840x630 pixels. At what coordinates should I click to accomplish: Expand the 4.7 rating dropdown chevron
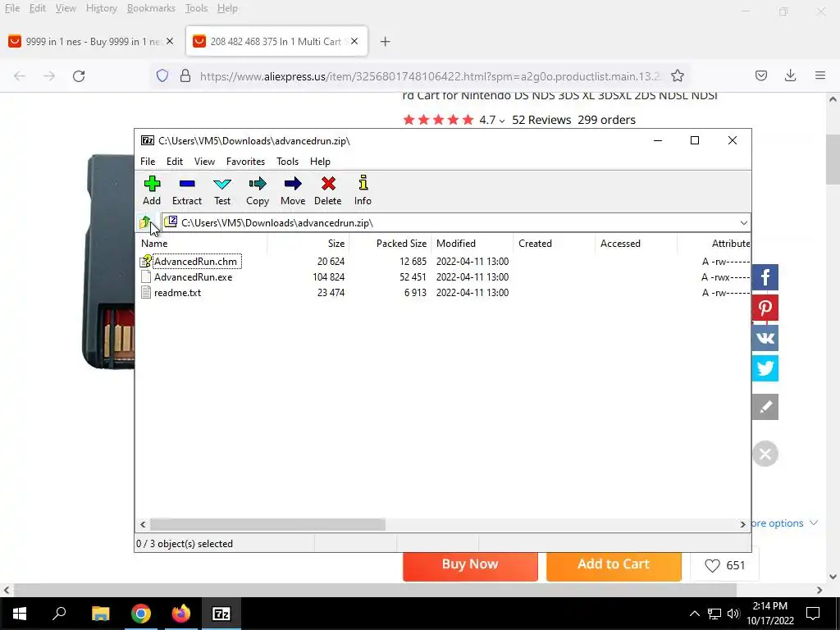pos(502,121)
